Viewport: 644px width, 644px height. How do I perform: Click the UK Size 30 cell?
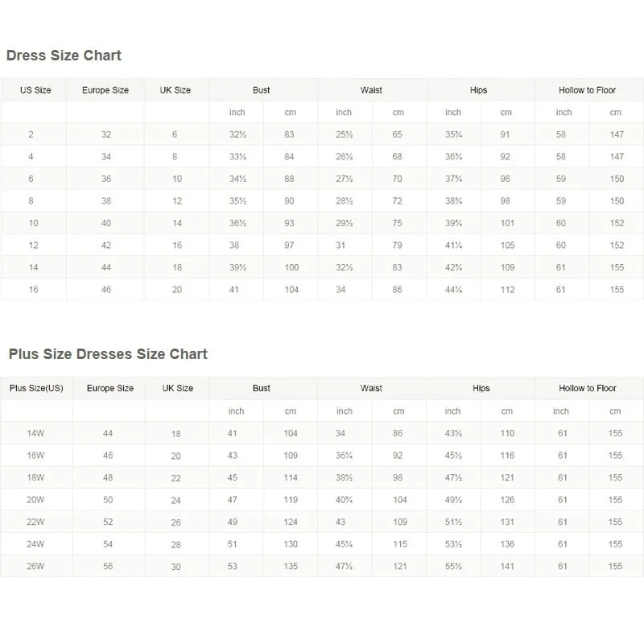176,567
